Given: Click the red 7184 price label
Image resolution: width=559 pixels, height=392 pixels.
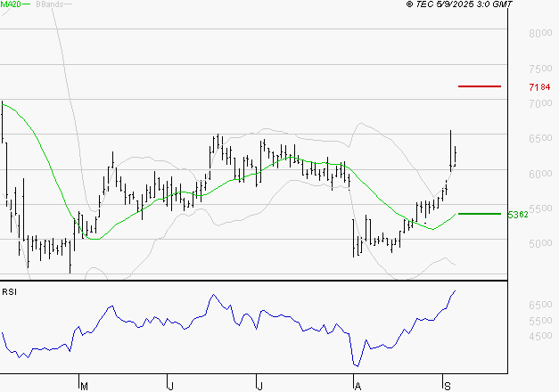Looking at the screenshot, I should pos(538,87).
